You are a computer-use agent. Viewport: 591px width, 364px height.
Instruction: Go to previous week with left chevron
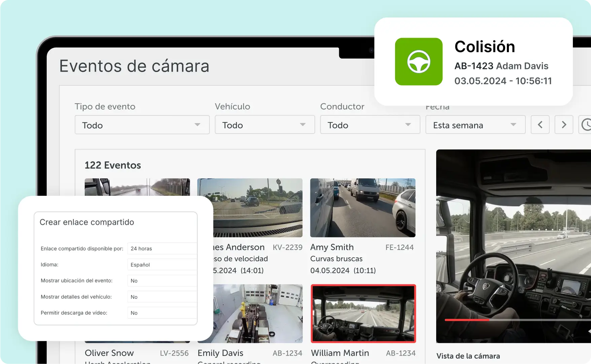tap(540, 125)
